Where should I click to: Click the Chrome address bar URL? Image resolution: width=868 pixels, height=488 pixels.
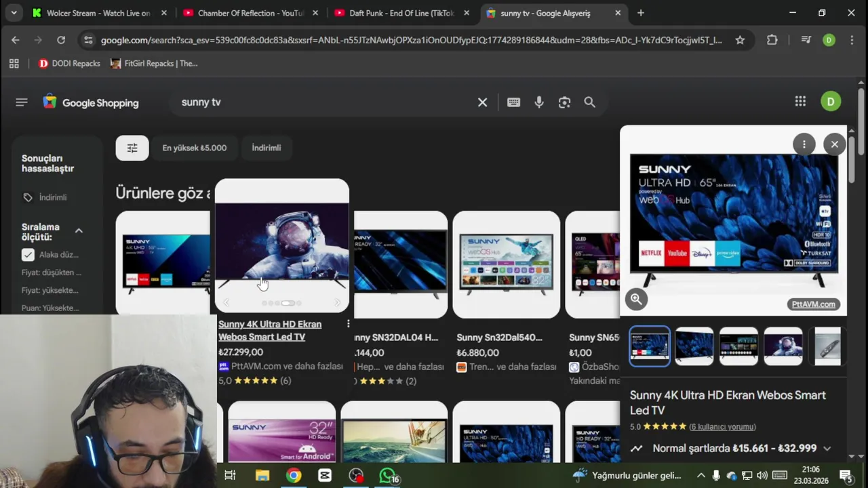pyautogui.click(x=411, y=40)
